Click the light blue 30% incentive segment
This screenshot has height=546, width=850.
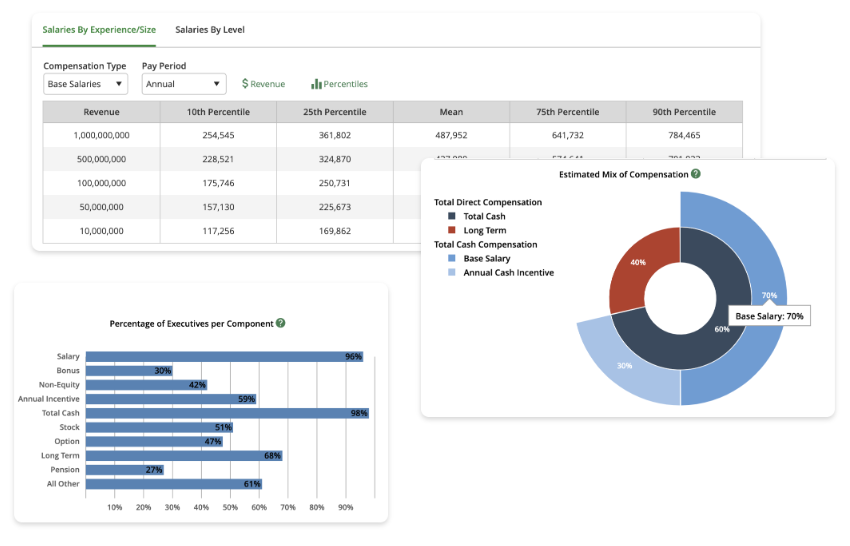click(x=625, y=366)
